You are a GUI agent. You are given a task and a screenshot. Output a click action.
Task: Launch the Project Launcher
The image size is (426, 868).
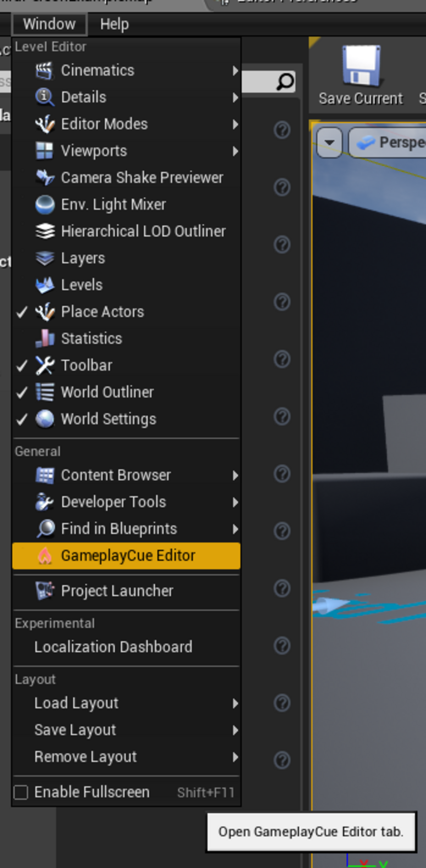(126, 591)
